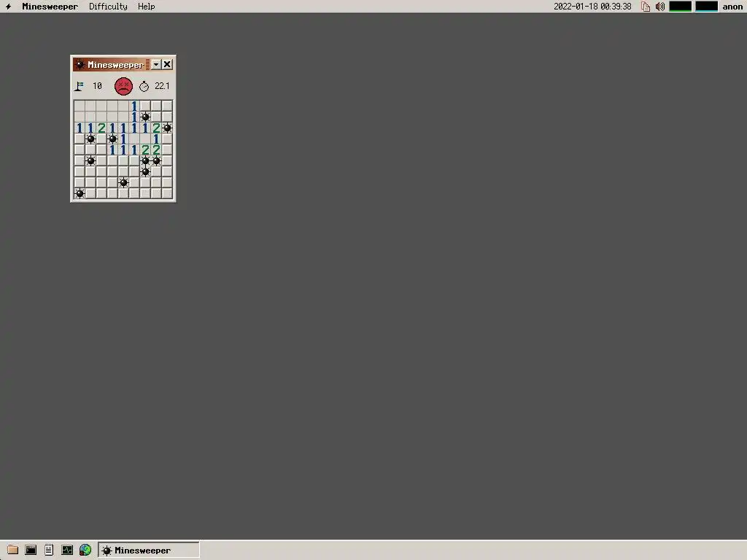Open the Text Editor taskbar icon
The width and height of the screenshot is (747, 560).
[x=49, y=550]
